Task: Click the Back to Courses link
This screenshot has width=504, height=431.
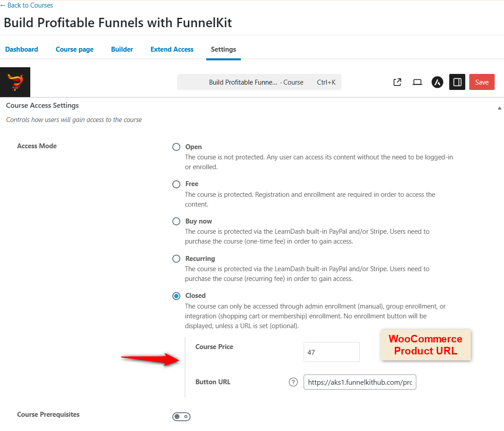Action: 27,5
